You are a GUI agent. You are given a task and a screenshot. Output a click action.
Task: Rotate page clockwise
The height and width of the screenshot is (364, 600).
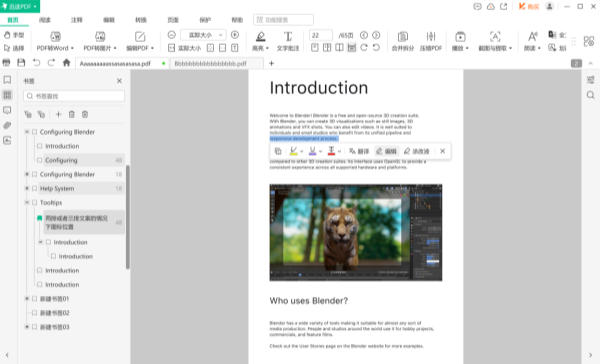click(x=364, y=48)
